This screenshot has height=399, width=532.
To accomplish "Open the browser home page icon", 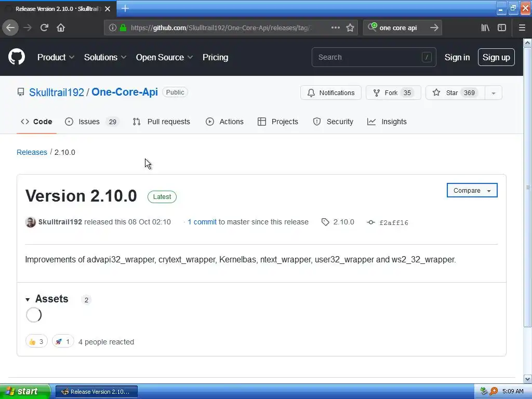I will (61, 28).
